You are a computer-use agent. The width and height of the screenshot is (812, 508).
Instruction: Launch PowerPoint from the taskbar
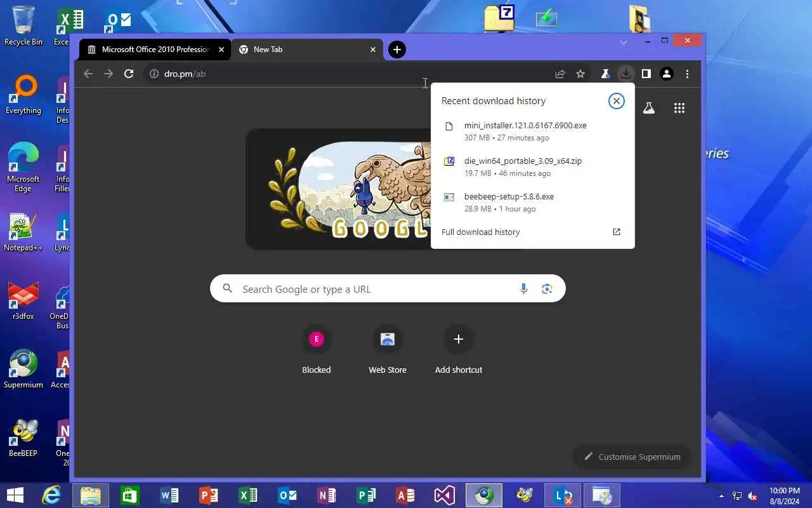pos(209,495)
